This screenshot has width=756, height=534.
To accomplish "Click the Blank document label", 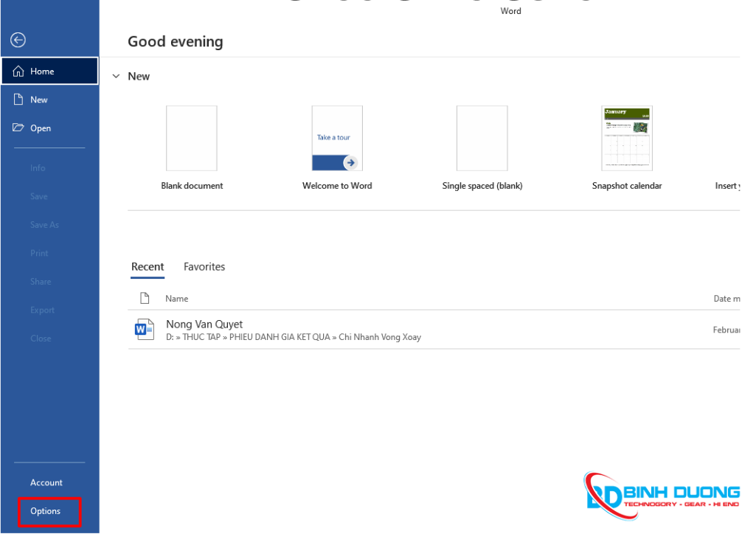I will pyautogui.click(x=192, y=186).
